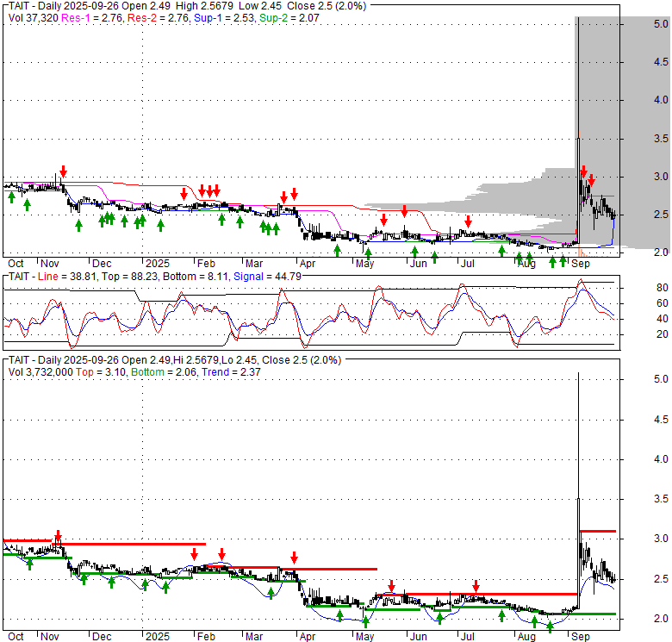Image resolution: width=672 pixels, height=642 pixels.
Task: Click the red sell arrow above July in top chart
Action: [x=469, y=221]
